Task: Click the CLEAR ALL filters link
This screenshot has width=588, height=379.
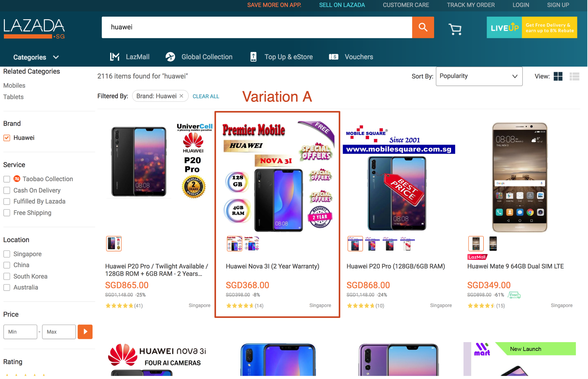Action: (207, 96)
